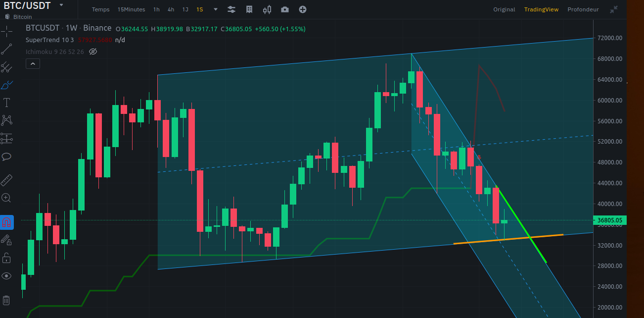Click the current price label 36805.05
This screenshot has width=644, height=318.
click(x=610, y=220)
